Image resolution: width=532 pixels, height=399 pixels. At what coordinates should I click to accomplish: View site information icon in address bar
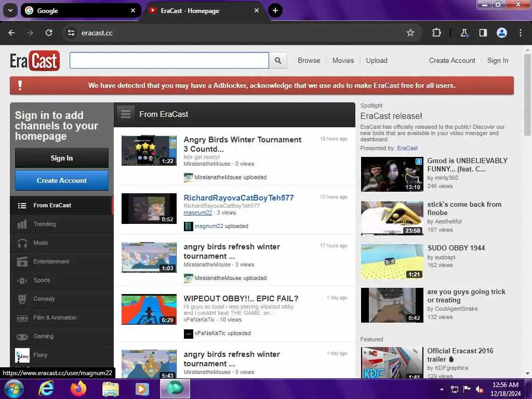pos(71,33)
